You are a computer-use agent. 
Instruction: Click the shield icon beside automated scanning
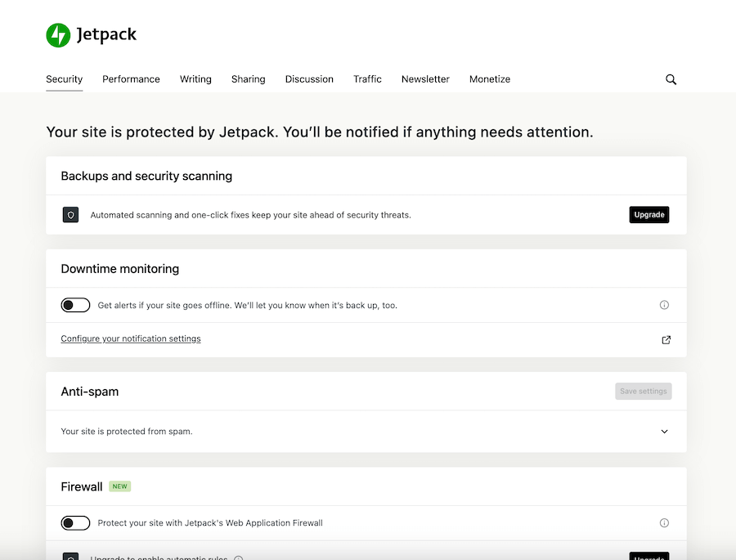(70, 214)
